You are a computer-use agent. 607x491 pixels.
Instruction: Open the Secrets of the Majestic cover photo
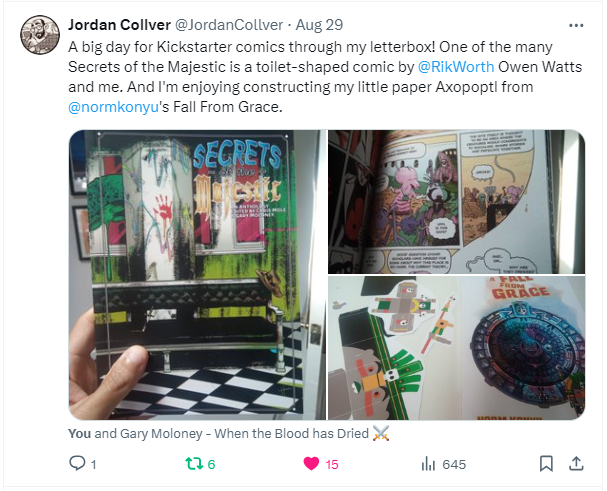click(197, 275)
